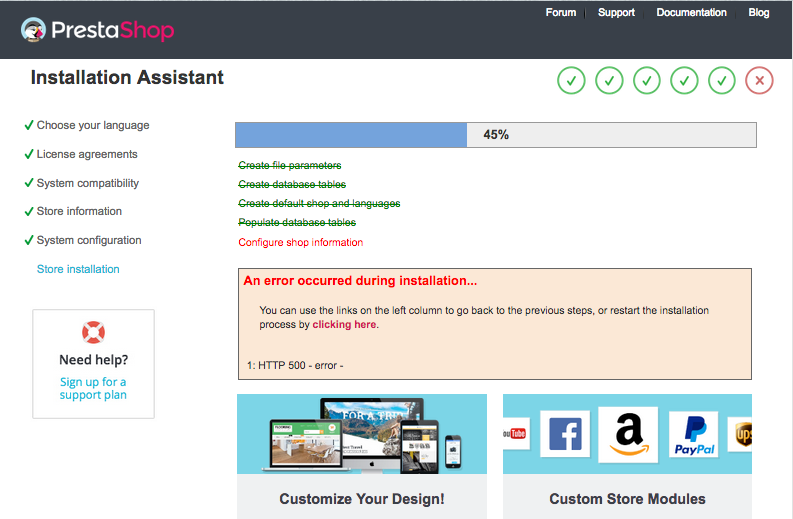The image size is (793, 519).
Task: Go back to System configuration step
Action: click(89, 240)
